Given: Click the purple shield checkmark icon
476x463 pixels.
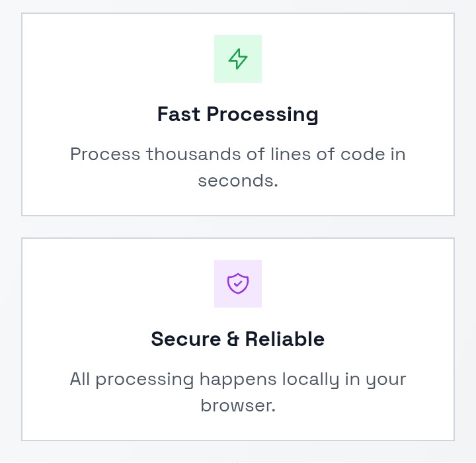Looking at the screenshot, I should 238,284.
